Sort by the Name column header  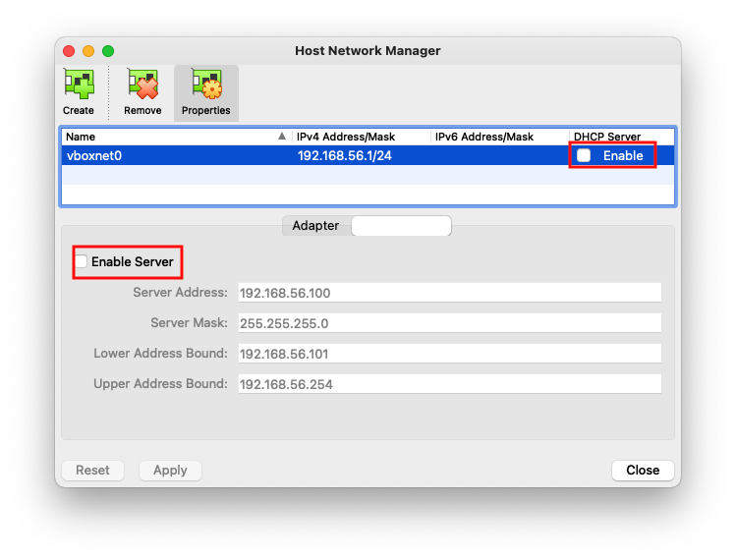177,137
